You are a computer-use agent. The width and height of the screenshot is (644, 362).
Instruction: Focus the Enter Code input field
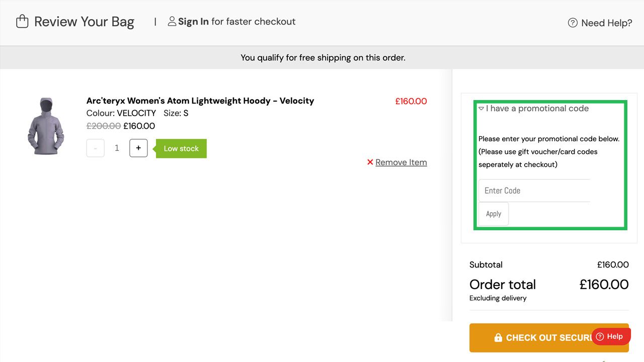(x=534, y=191)
